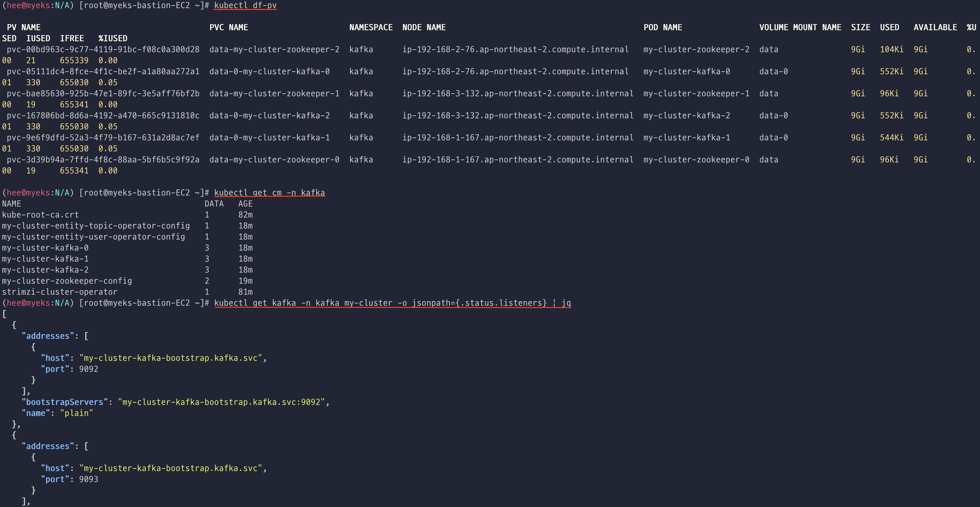Click the '"bootstrapServers"' JSON key
The image size is (980, 507).
point(65,402)
